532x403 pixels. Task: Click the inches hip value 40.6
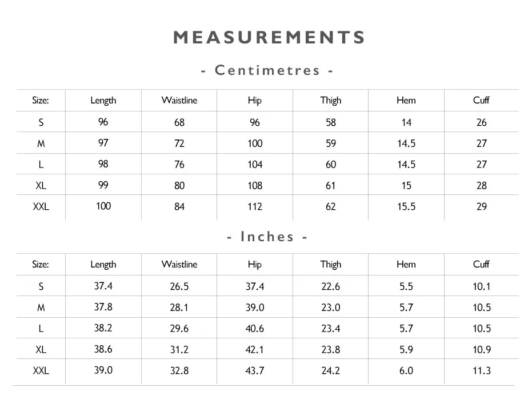click(255, 328)
